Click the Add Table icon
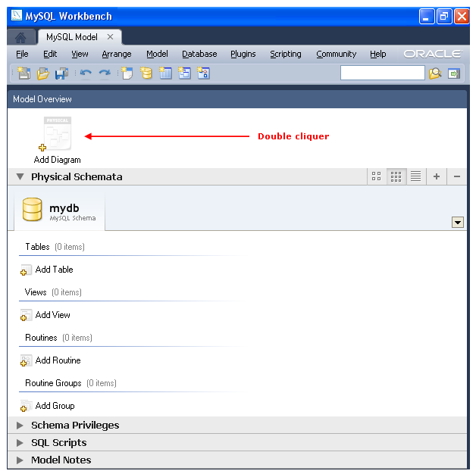This screenshot has width=476, height=474. [x=26, y=270]
